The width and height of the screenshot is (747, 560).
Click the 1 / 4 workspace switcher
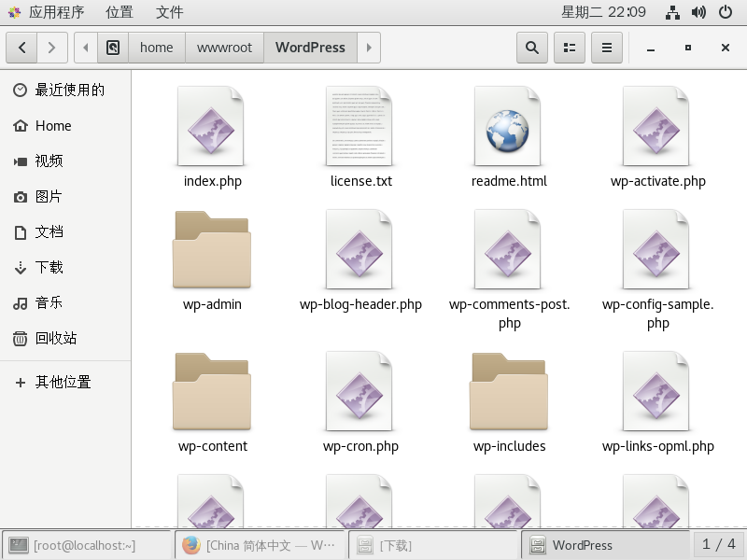tap(718, 545)
